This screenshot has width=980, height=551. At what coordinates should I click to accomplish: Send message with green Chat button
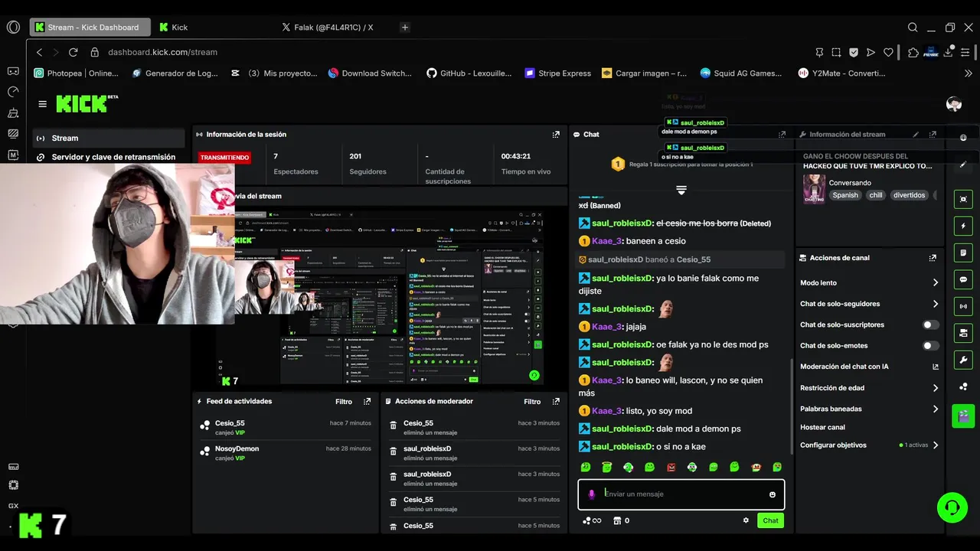click(770, 520)
